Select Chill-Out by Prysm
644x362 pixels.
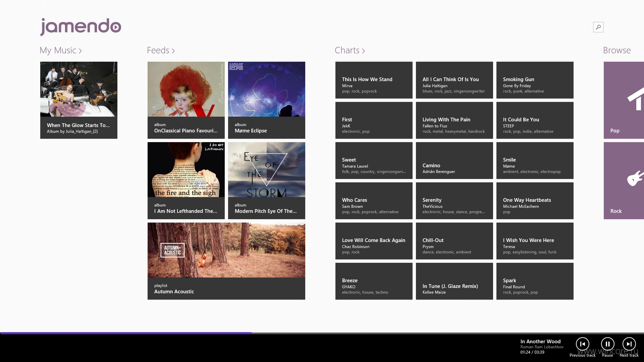(x=454, y=241)
